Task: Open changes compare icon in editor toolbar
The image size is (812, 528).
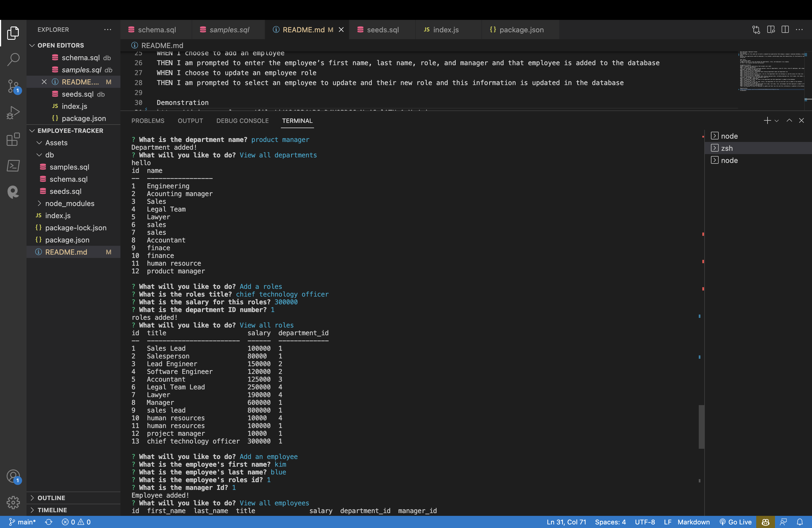Action: click(x=756, y=30)
